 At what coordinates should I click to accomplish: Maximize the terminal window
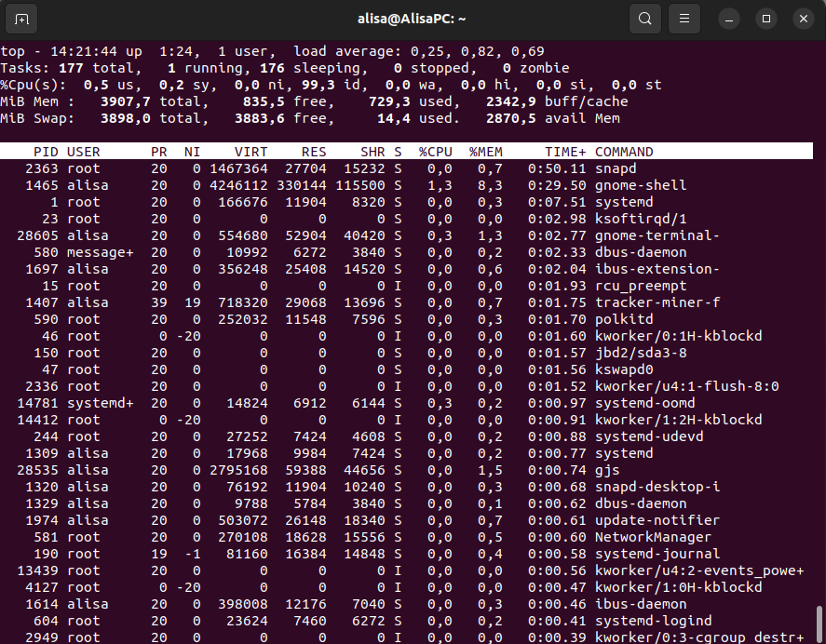(x=766, y=19)
